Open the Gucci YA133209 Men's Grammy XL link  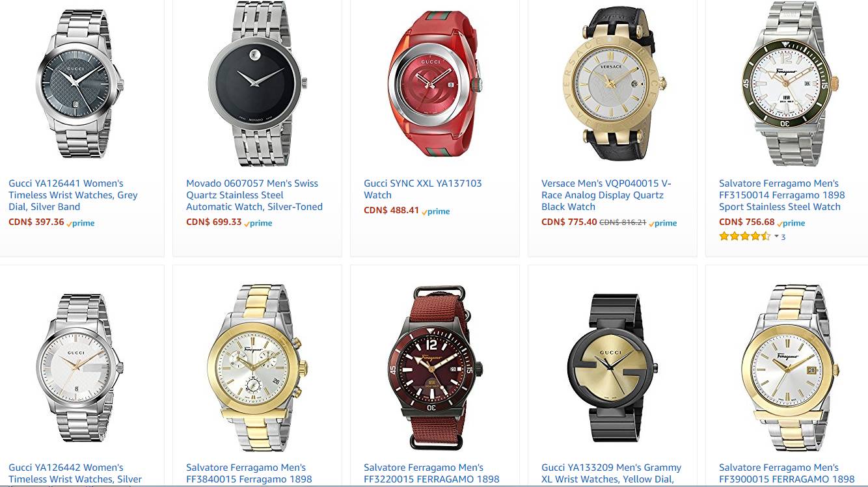pyautogui.click(x=611, y=473)
